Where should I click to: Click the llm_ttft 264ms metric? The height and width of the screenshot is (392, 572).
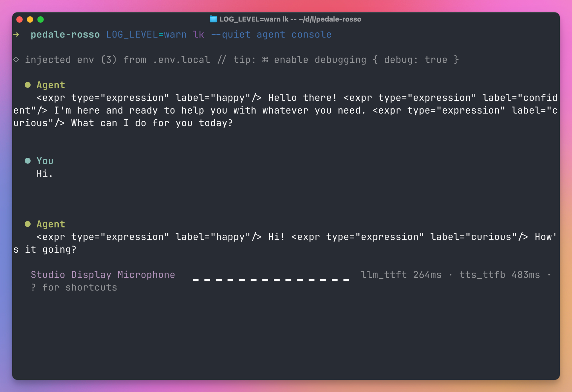401,275
